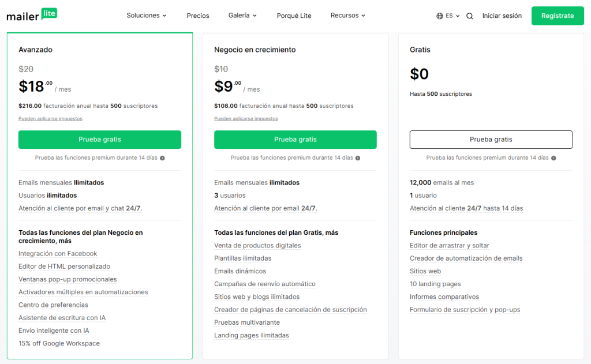Expand the Recursos dropdown
Image resolution: width=591 pixels, height=364 pixels.
click(x=347, y=16)
